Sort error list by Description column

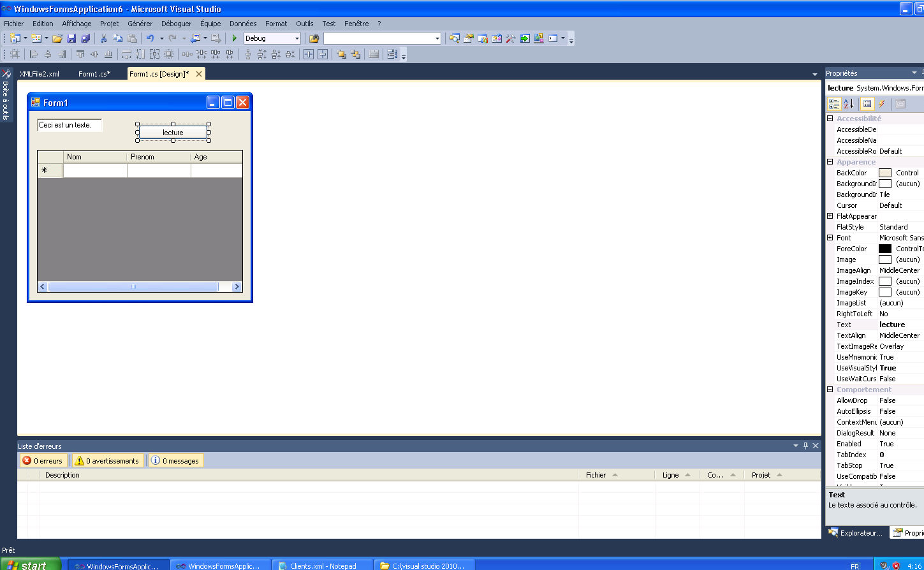309,475
